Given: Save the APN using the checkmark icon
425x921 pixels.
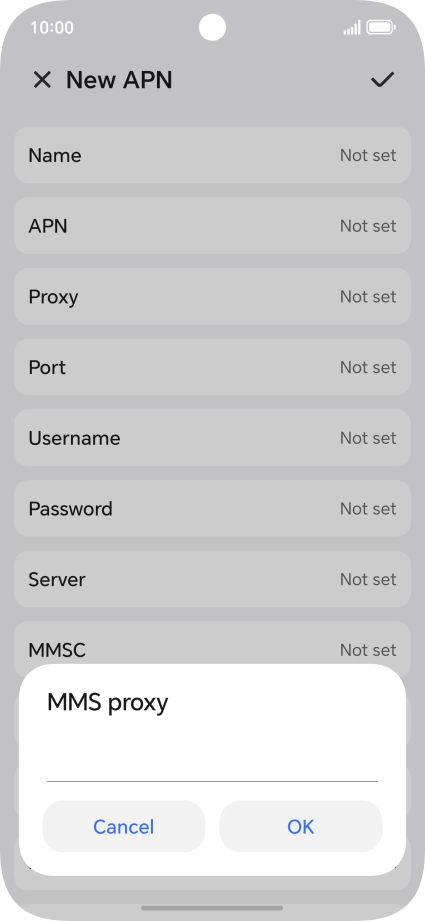Looking at the screenshot, I should (x=382, y=80).
